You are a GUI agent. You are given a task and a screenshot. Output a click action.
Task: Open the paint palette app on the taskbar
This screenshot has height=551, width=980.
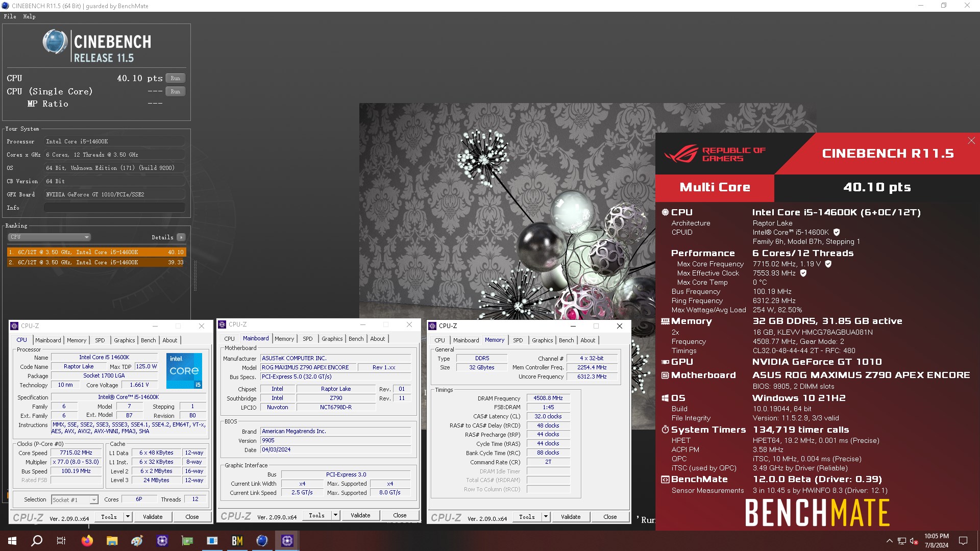[x=137, y=541]
